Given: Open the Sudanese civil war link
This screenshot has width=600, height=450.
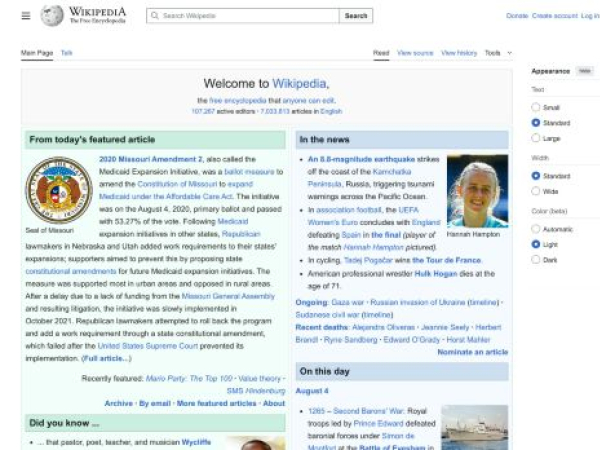Looking at the screenshot, I should pos(328,315).
